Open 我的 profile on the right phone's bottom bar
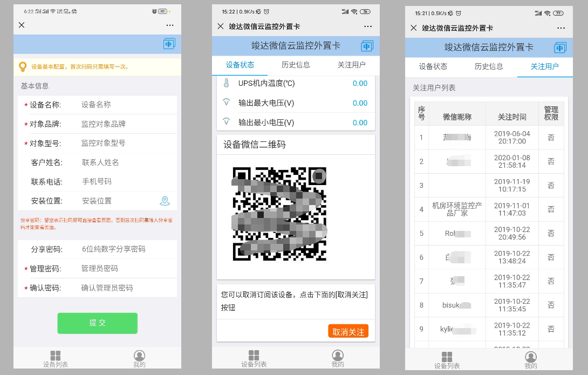 click(x=531, y=360)
